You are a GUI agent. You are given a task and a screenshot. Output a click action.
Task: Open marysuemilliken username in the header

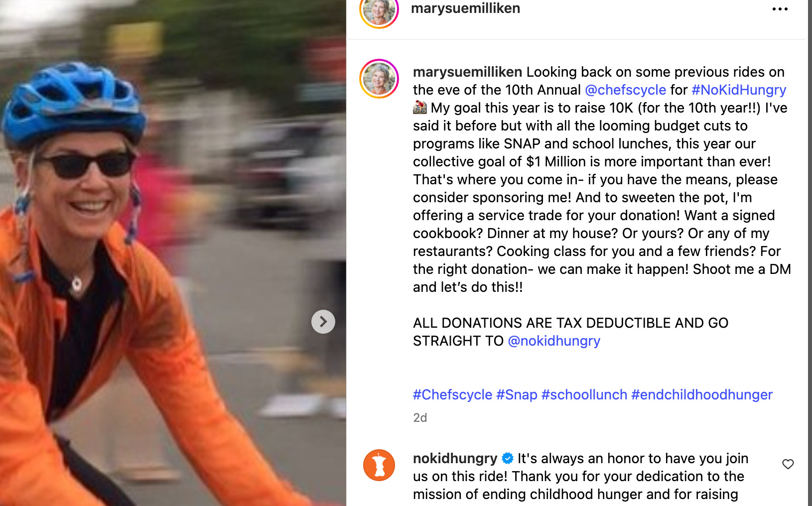coord(465,8)
